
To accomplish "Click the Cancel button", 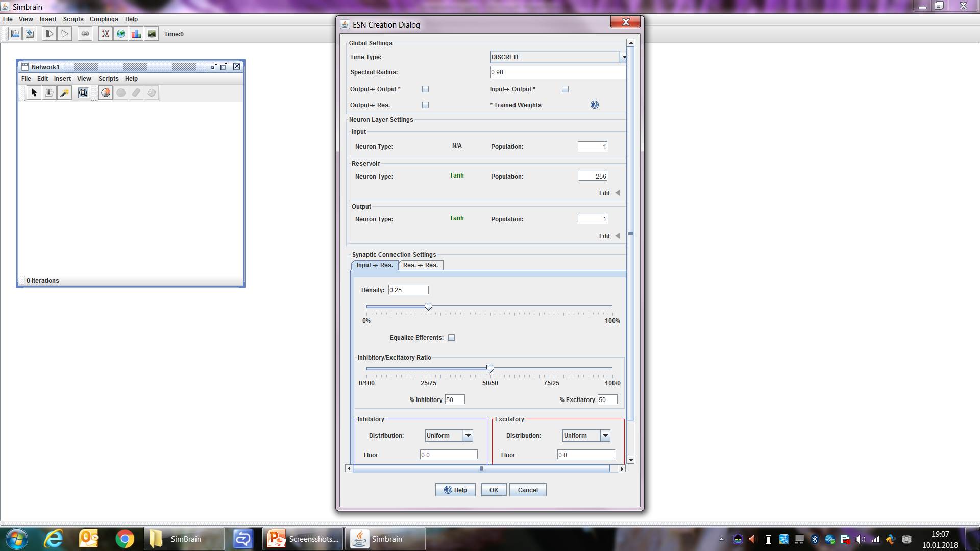I will point(527,490).
